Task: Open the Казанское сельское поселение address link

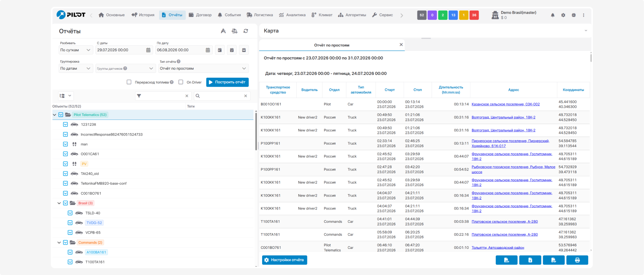Action: click(x=505, y=104)
